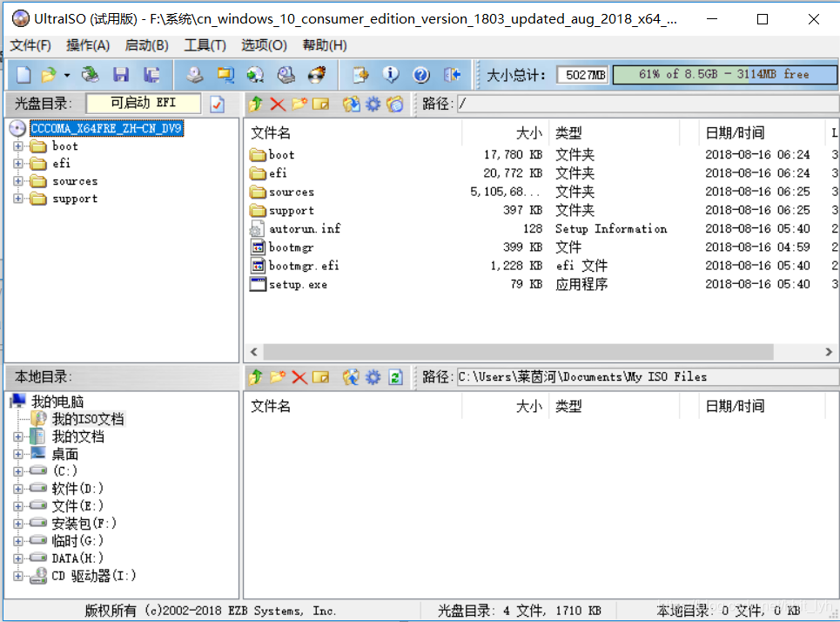The image size is (840, 622).
Task: Expand the 桌面 node in local tree
Action: click(18, 455)
